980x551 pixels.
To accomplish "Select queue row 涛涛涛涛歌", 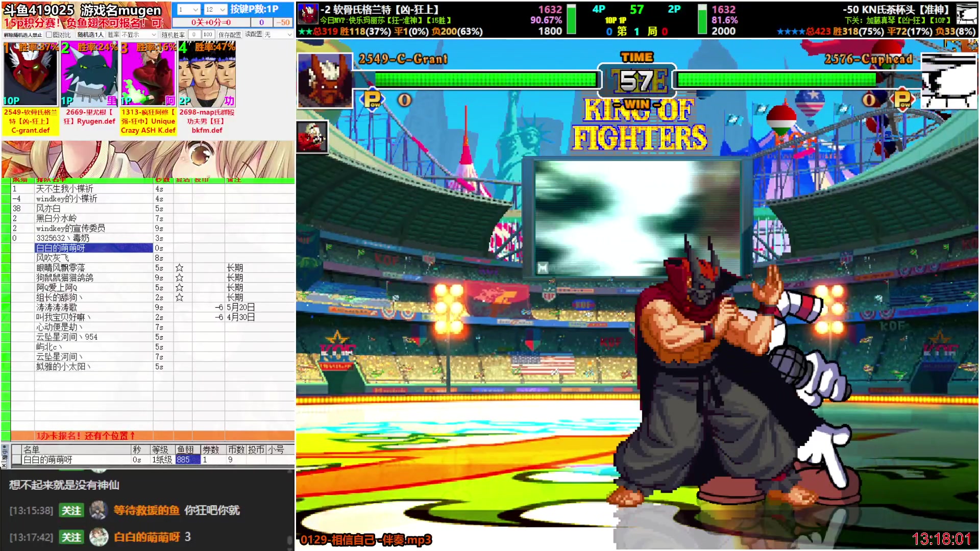I will click(153, 307).
